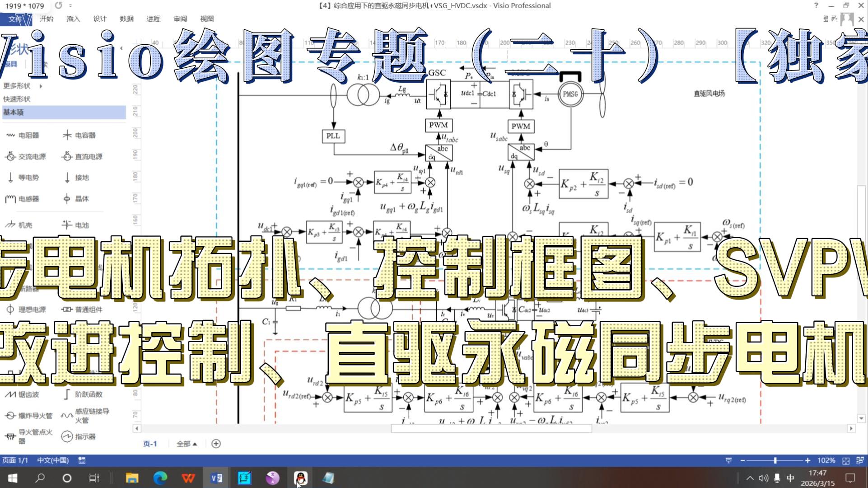Add a new page with plus button
Screen dimensions: 868x488
[216, 444]
